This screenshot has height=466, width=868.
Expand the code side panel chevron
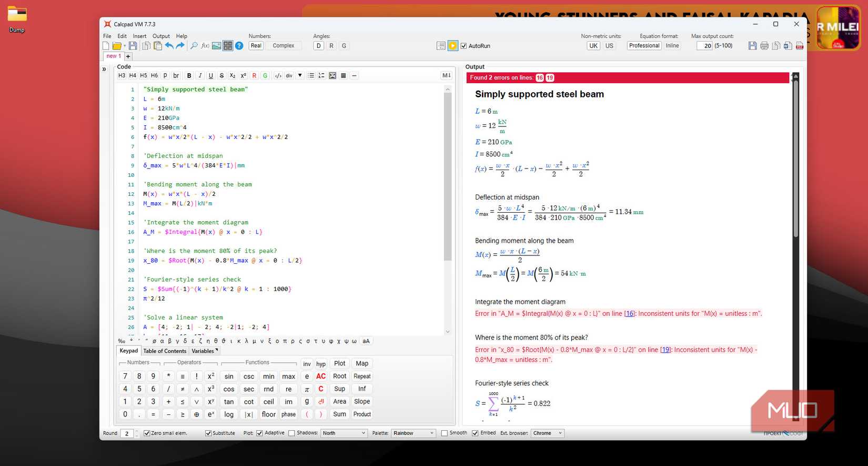tap(104, 69)
